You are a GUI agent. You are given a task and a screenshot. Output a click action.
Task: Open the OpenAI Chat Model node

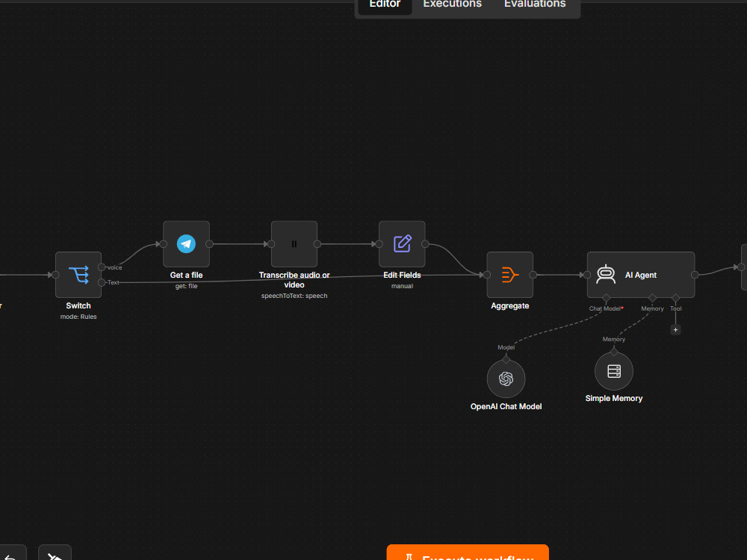[x=506, y=379]
